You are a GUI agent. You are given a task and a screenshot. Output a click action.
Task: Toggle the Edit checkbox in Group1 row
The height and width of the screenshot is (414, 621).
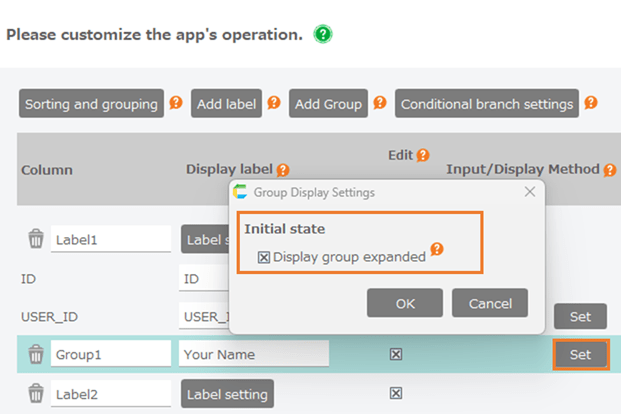coord(396,354)
